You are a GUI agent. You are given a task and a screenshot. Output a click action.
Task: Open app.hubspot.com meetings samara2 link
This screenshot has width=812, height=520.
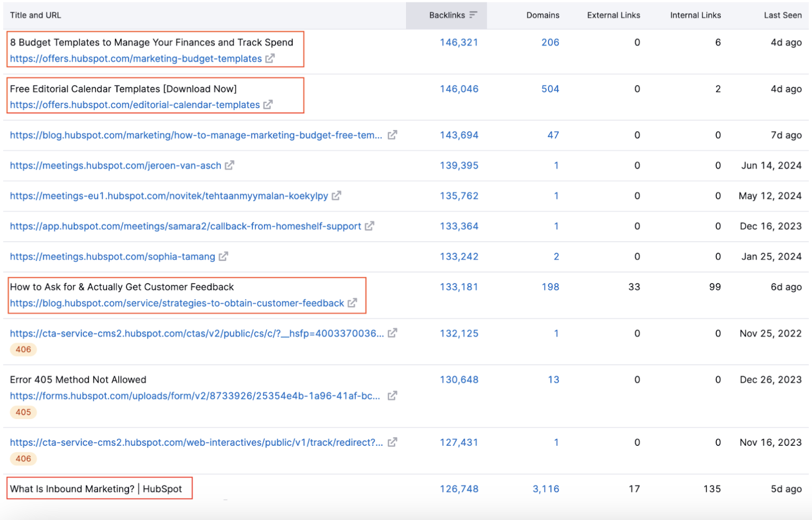pos(186,226)
